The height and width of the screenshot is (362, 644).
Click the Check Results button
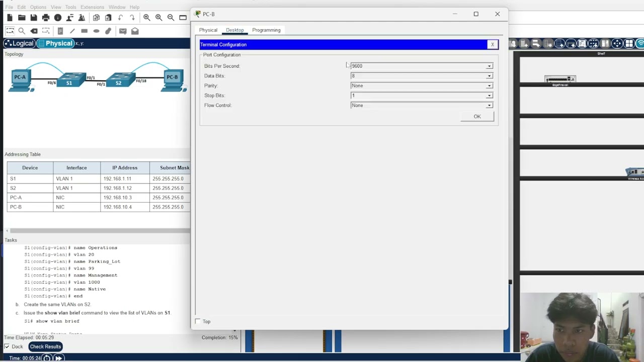click(45, 346)
